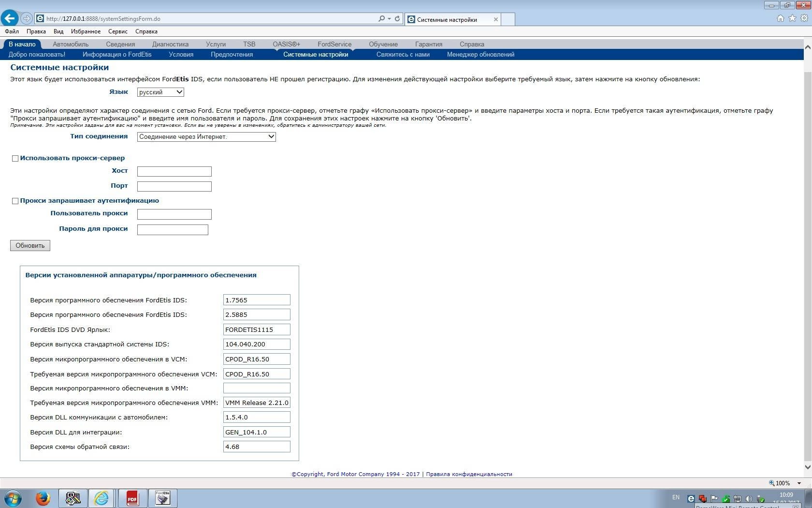
Task: Enable Использовать прокси-сервер checkbox
Action: (x=15, y=158)
